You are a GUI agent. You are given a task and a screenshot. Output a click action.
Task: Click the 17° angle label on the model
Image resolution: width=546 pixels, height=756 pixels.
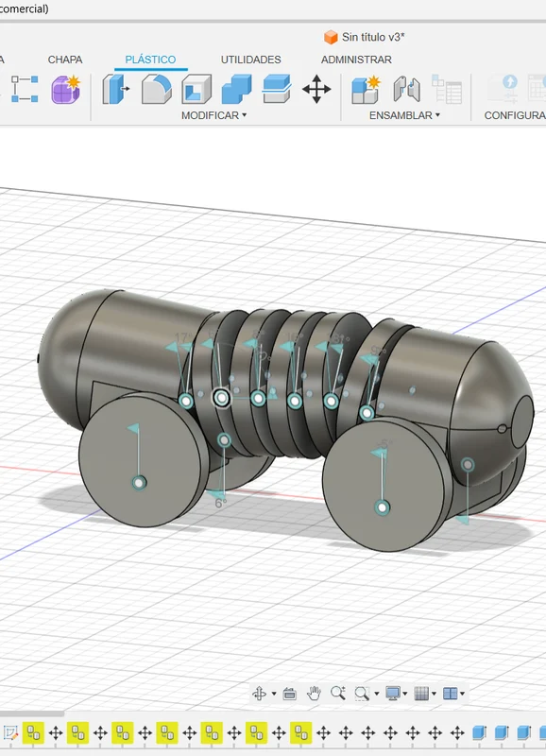point(183,338)
